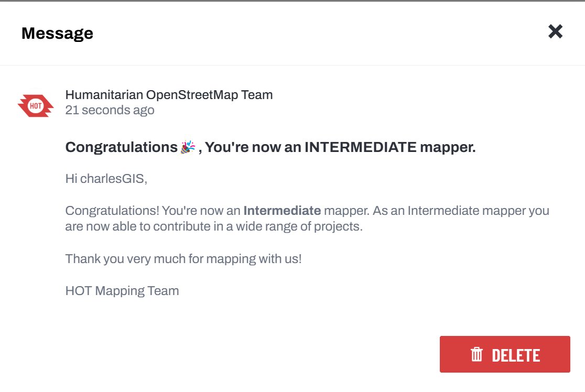Delete this message with the DELETE button
The height and width of the screenshot is (392, 585).
pyautogui.click(x=505, y=354)
